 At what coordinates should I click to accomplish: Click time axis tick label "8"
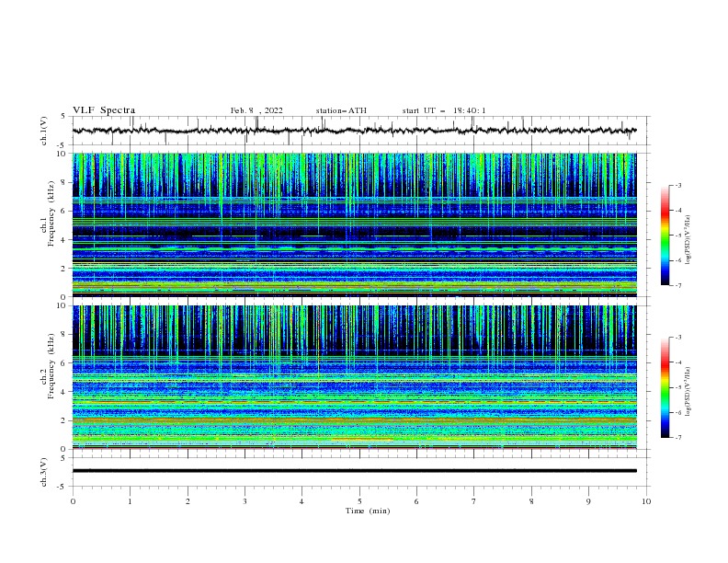[531, 501]
